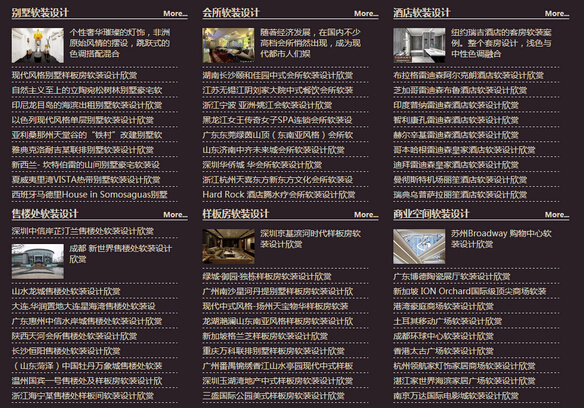The image size is (584, 408).
Task: Click the 商业空间软装设计 section heading
Action: point(431,214)
